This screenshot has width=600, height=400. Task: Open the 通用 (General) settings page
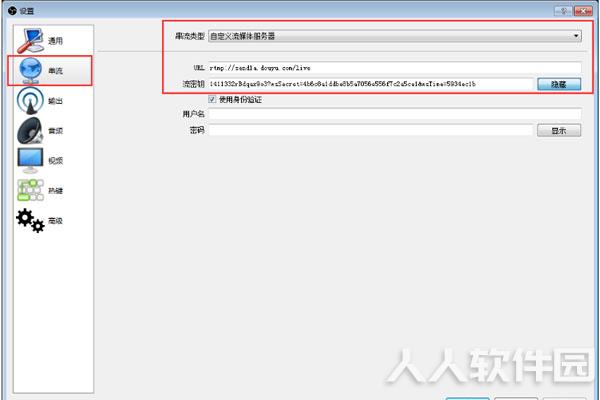(x=53, y=40)
